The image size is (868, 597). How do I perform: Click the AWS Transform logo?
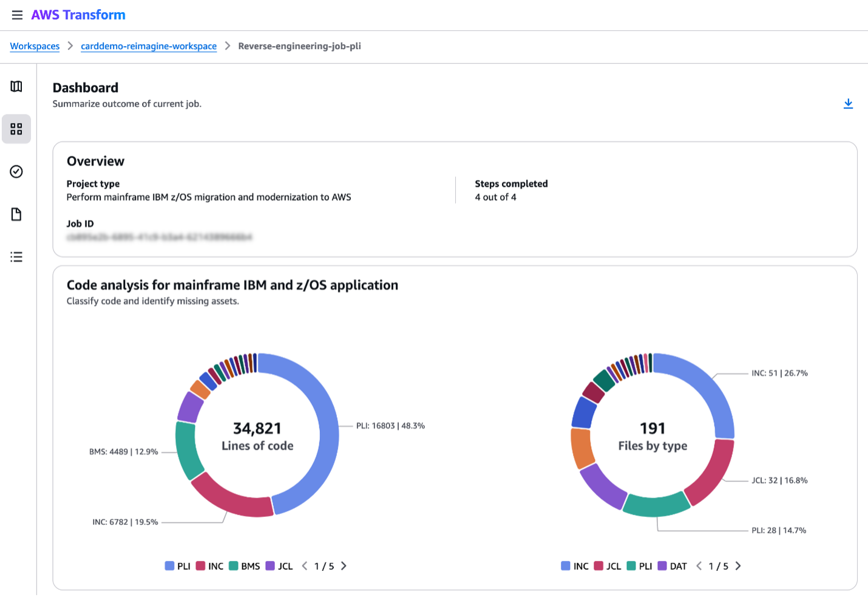(78, 15)
